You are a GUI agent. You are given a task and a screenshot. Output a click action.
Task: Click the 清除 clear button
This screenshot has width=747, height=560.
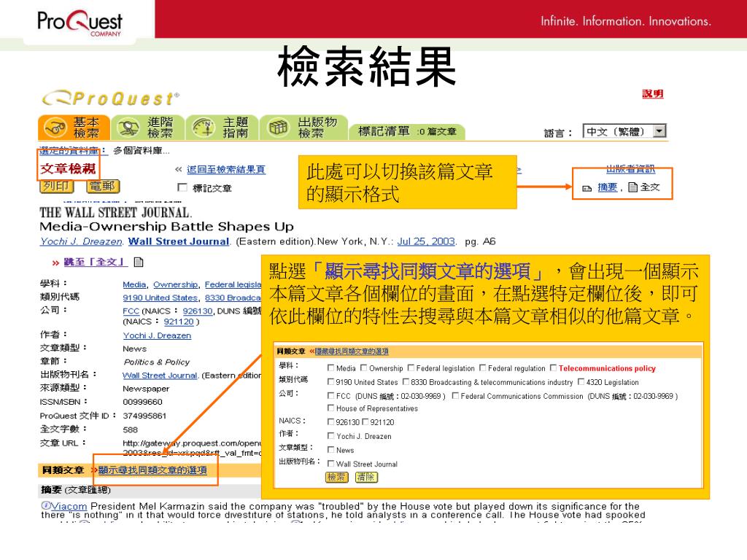(366, 477)
